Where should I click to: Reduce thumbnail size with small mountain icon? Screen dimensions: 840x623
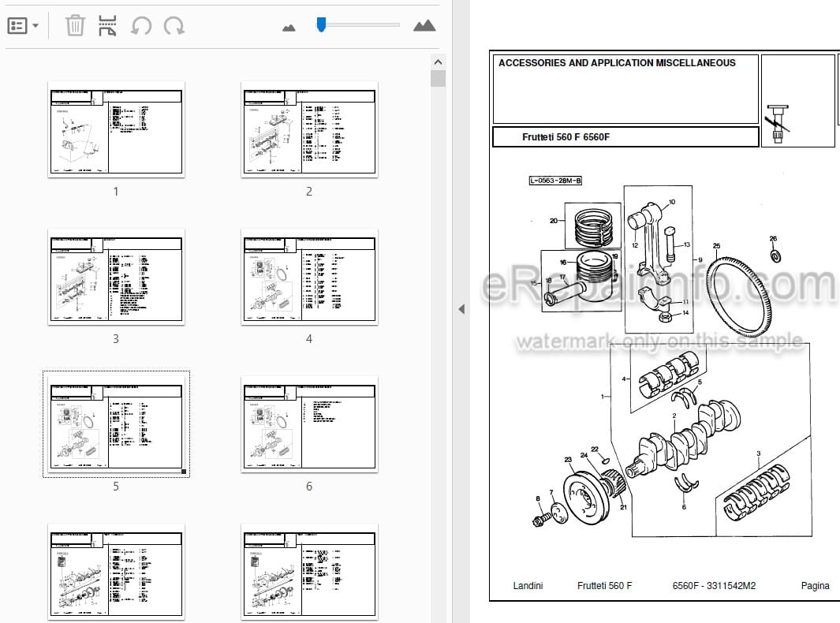point(289,28)
